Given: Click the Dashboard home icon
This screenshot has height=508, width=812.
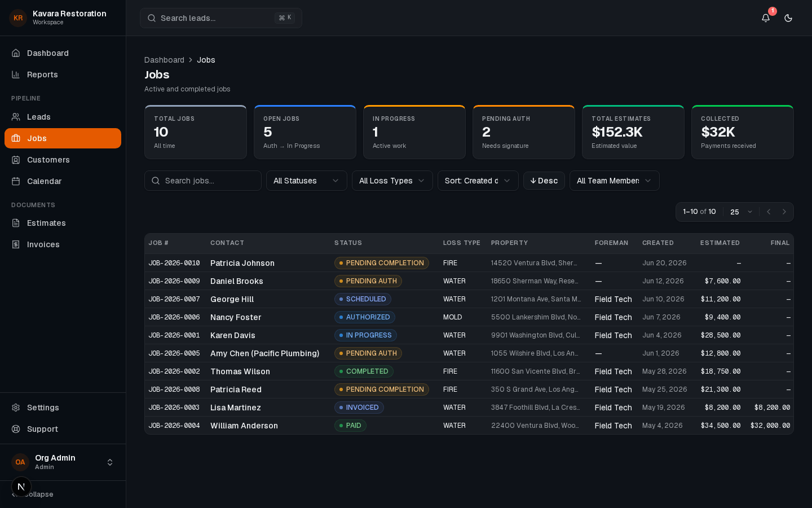Looking at the screenshot, I should tap(16, 53).
